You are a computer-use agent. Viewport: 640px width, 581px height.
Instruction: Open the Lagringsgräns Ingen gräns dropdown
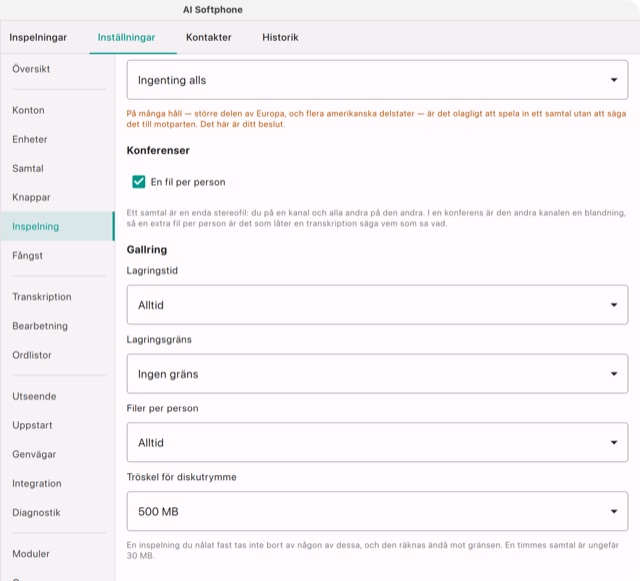(x=377, y=374)
